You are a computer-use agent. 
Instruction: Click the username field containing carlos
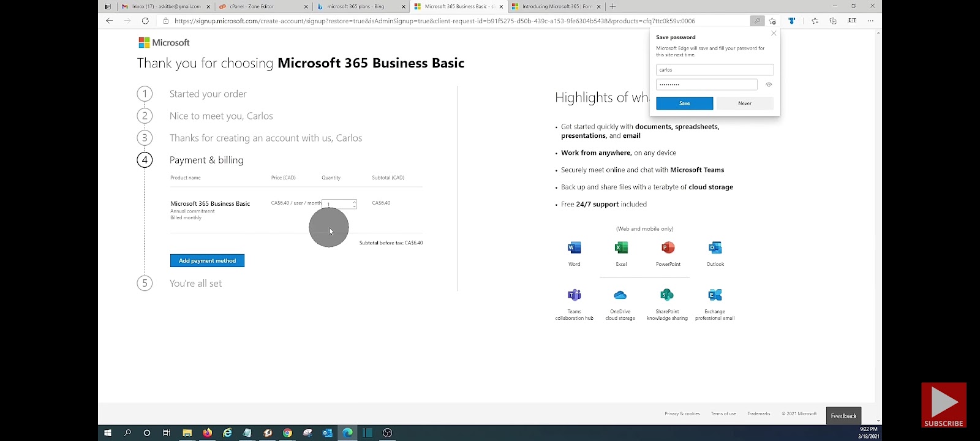coord(715,70)
